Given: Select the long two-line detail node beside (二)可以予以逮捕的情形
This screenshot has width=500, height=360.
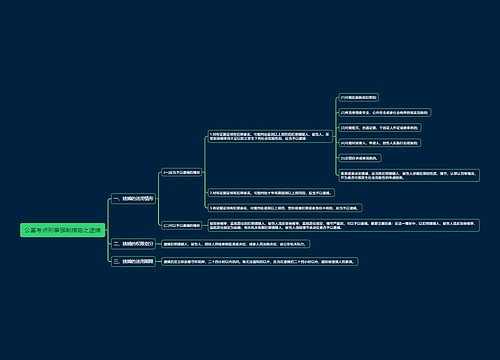Looking at the screenshot, I should click(x=344, y=225).
